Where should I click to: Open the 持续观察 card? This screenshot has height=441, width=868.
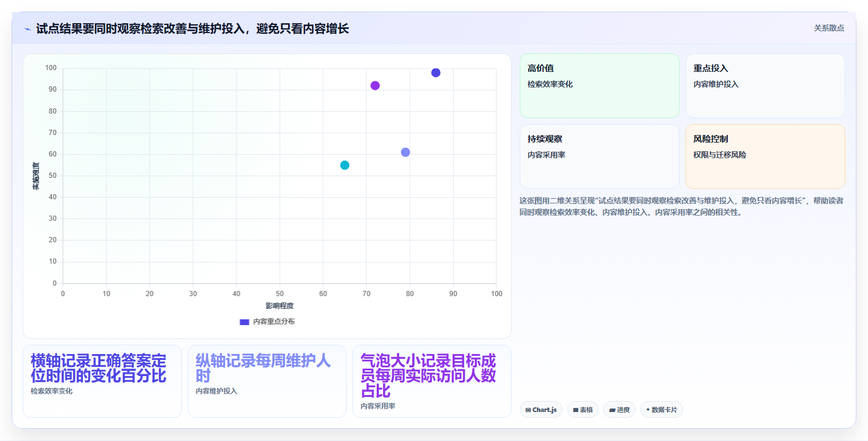pyautogui.click(x=599, y=156)
